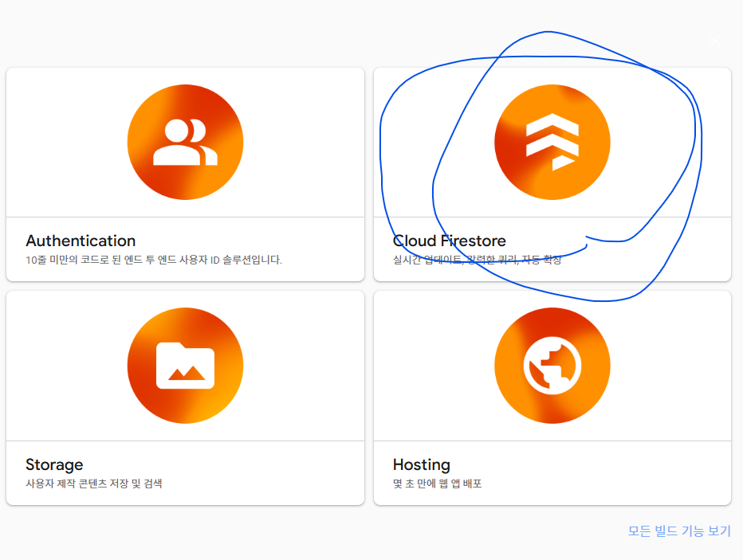Click the Hosting globe icon
743x560 pixels.
coord(552,366)
